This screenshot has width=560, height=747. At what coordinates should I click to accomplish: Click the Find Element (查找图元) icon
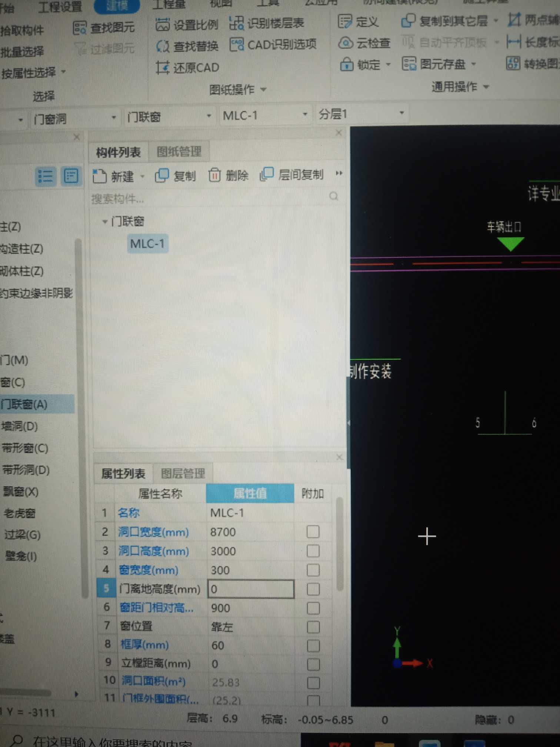pos(79,28)
